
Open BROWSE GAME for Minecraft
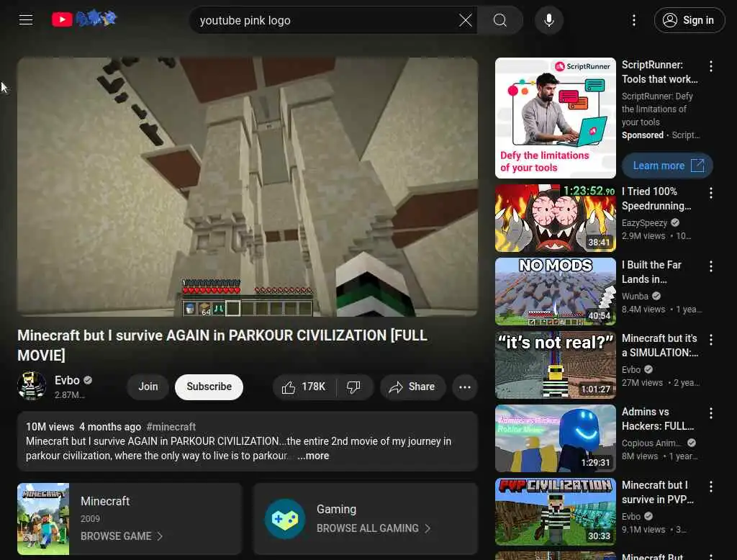point(121,536)
